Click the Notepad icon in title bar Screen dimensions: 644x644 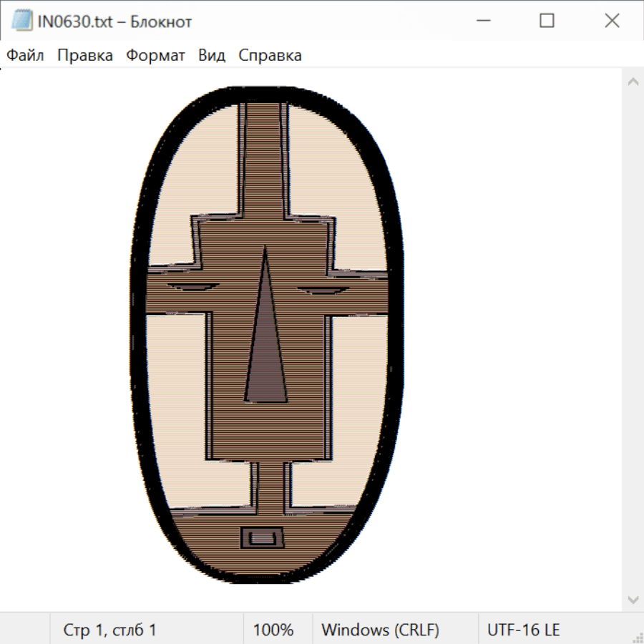21,21
